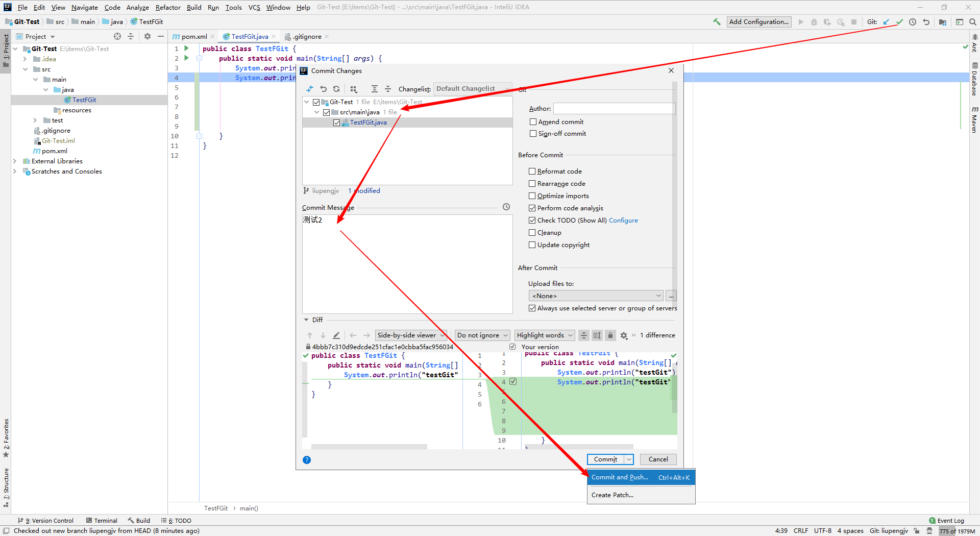This screenshot has height=536, width=980.
Task: Click the Commit button dropdown arrow
Action: [629, 459]
